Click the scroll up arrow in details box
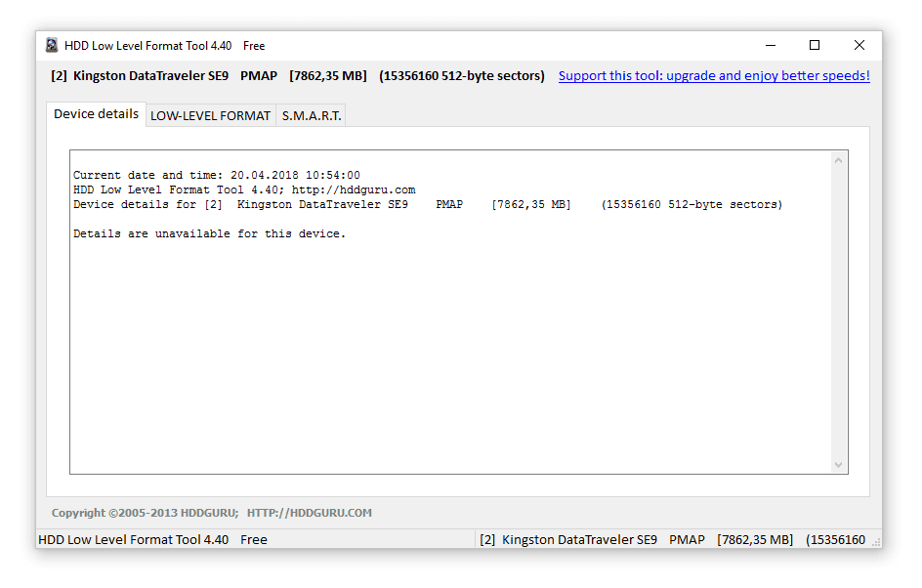The height and width of the screenshot is (588, 922). tap(839, 160)
